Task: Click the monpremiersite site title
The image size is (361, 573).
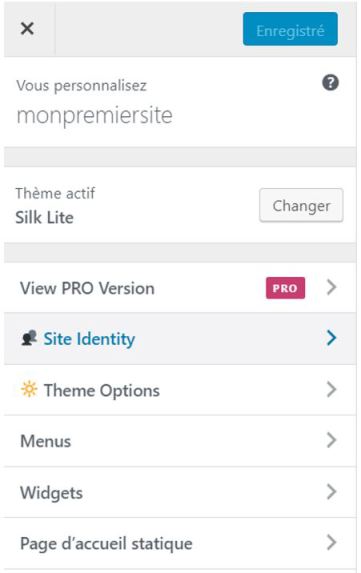Action: (x=95, y=116)
